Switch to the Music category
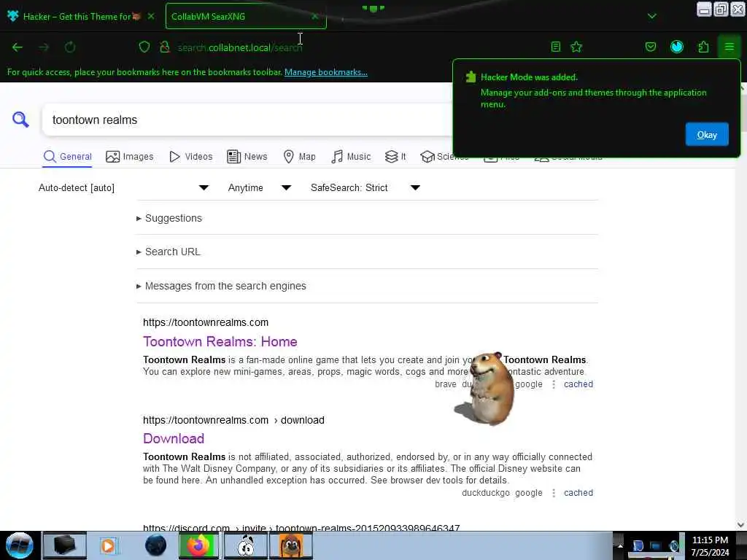 [351, 157]
